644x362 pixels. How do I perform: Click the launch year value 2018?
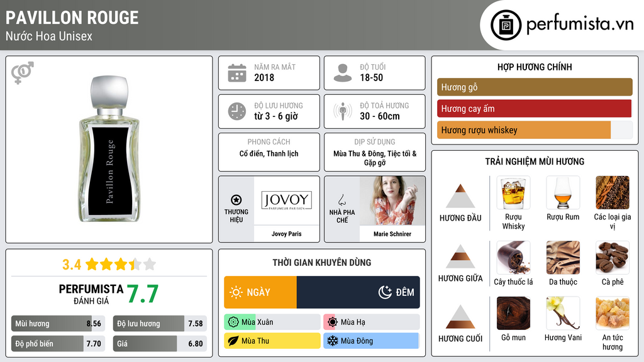264,77
